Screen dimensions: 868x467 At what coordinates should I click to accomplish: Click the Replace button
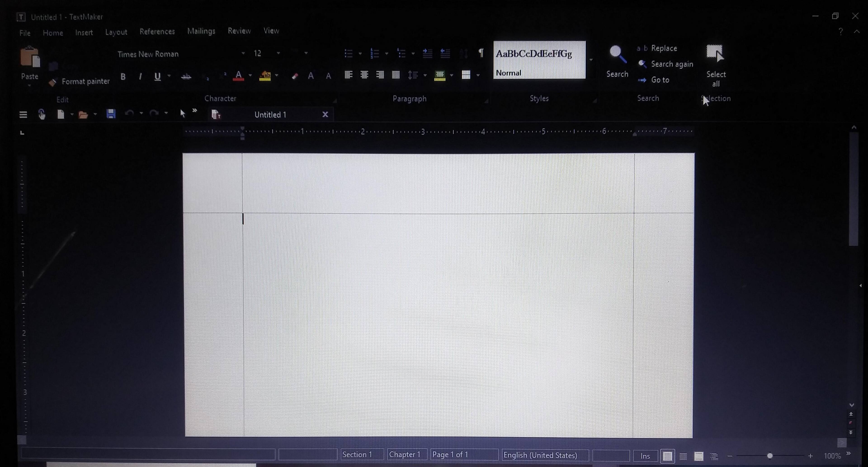click(x=663, y=48)
